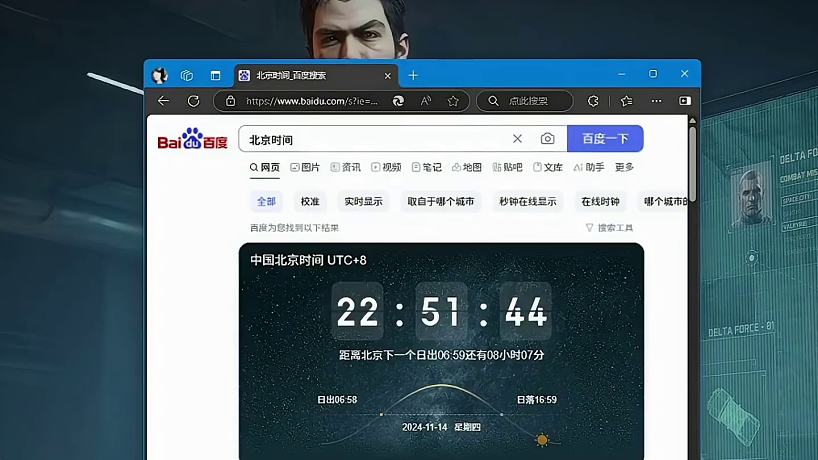Image resolution: width=818 pixels, height=460 pixels.
Task: Expand the 更多 search categories
Action: tap(624, 167)
